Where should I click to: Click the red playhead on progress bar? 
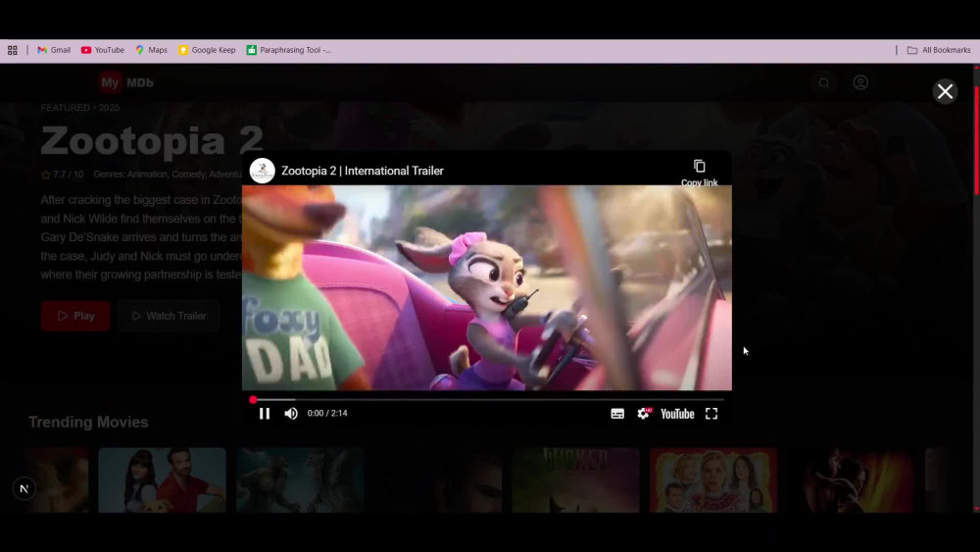click(x=253, y=399)
